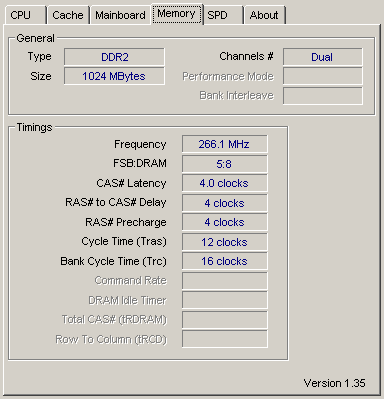The width and height of the screenshot is (384, 399).
Task: Click the Channels # label
Action: point(246,56)
